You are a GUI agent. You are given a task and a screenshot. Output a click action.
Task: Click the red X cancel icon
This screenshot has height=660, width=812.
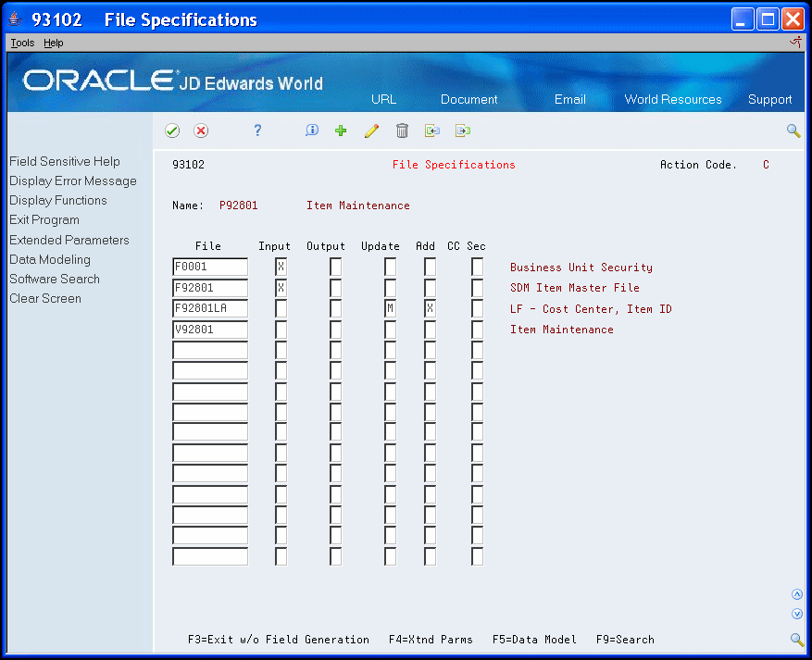point(201,131)
